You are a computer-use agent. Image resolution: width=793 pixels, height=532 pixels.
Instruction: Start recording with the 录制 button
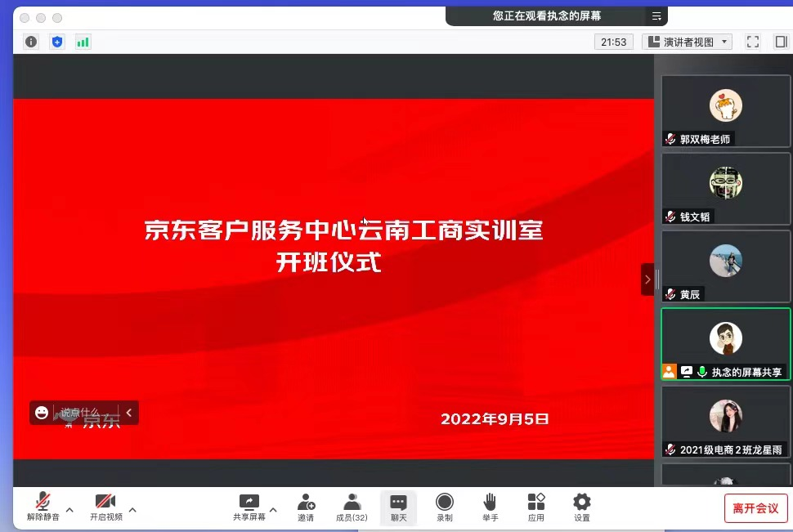pos(444,507)
